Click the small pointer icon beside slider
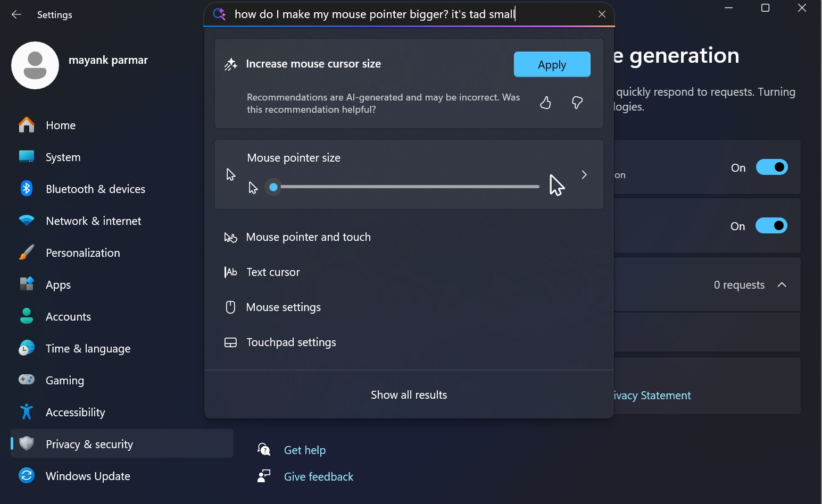This screenshot has height=504, width=822. click(253, 188)
